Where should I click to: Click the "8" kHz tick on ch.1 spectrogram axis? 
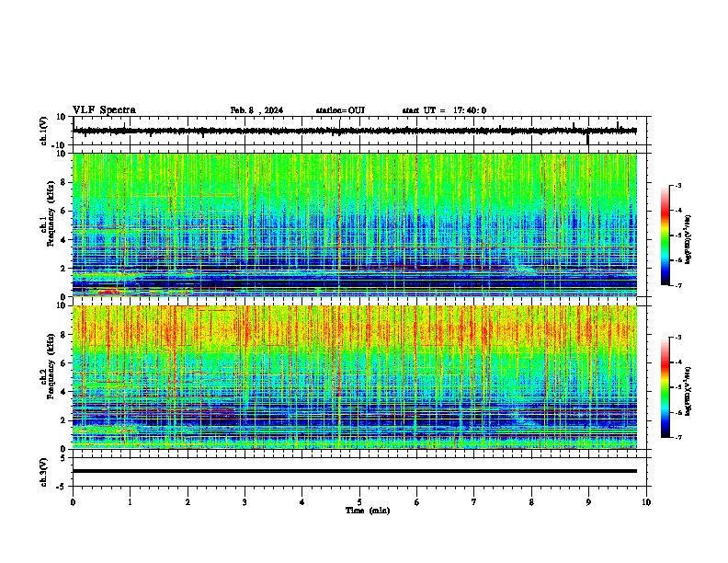click(64, 182)
